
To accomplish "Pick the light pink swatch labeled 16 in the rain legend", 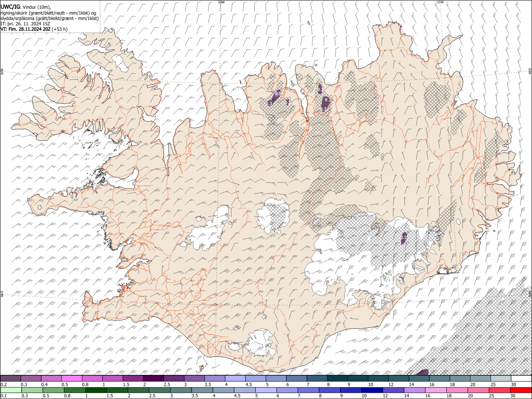I will [x=435, y=390].
